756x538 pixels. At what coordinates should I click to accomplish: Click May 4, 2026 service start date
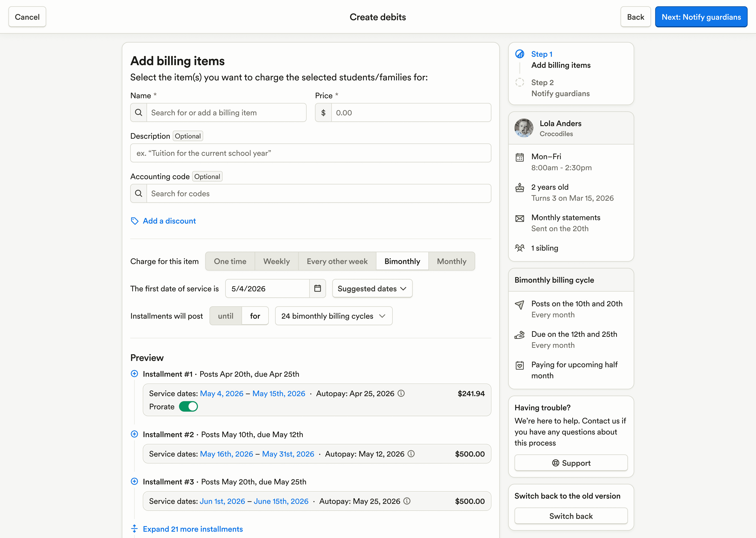tap(221, 393)
